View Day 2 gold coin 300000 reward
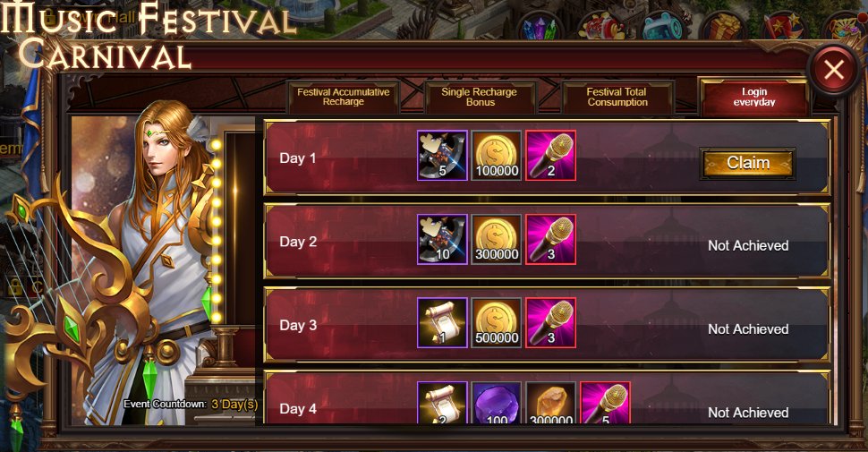The width and height of the screenshot is (868, 452). [497, 239]
